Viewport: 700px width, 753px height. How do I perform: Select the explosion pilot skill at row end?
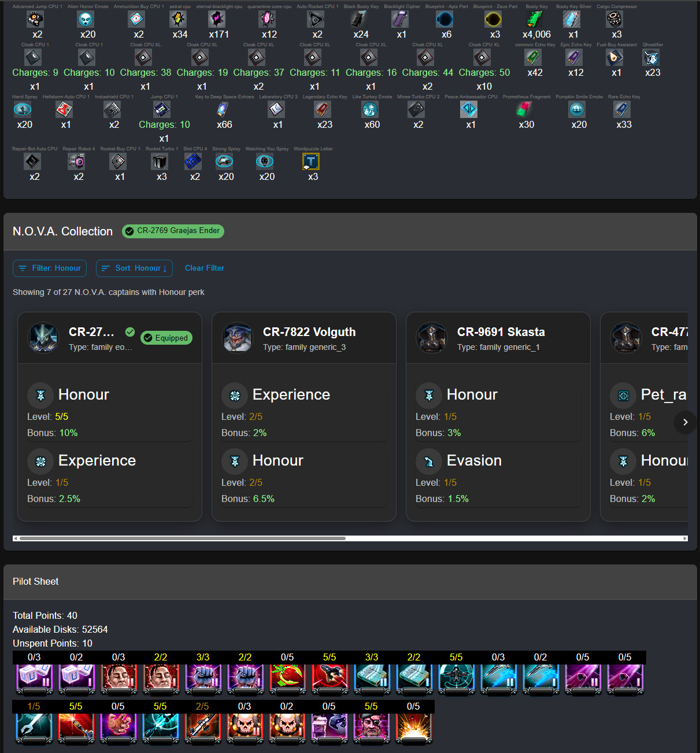[x=414, y=728]
